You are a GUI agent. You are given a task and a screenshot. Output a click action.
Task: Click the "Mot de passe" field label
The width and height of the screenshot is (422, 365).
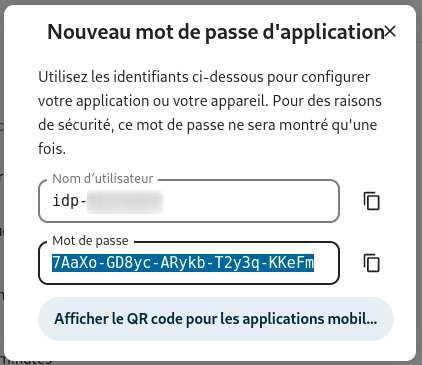pyautogui.click(x=90, y=241)
